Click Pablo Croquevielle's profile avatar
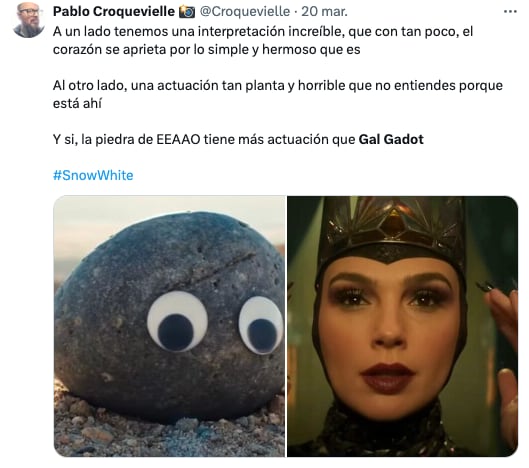529x468 pixels. [x=29, y=19]
